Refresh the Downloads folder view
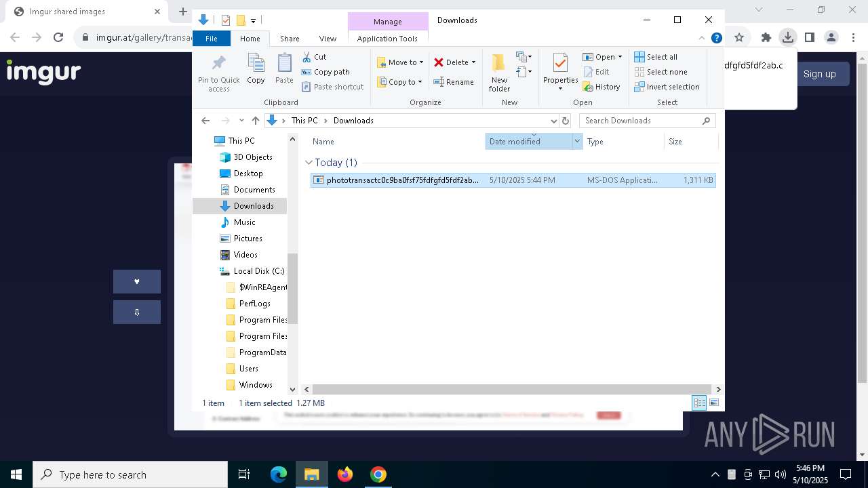868x488 pixels. (x=566, y=121)
